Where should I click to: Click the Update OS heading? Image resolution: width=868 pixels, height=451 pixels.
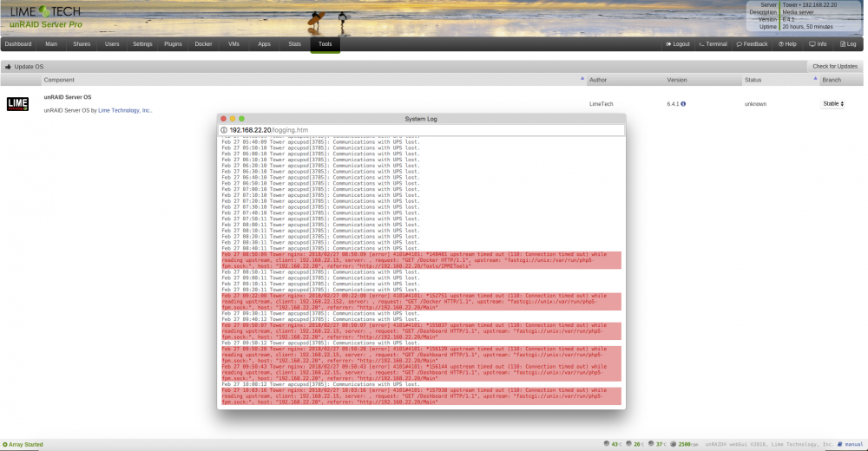click(29, 67)
